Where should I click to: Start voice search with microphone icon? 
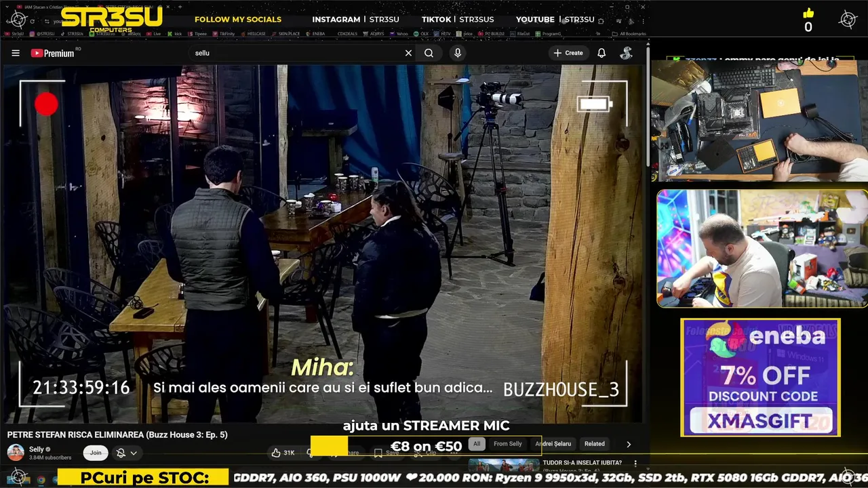coord(458,53)
